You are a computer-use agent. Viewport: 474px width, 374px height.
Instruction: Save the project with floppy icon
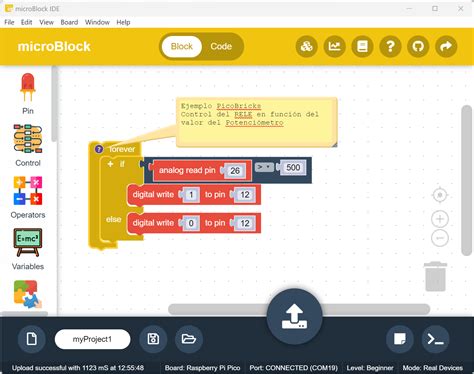click(x=153, y=339)
